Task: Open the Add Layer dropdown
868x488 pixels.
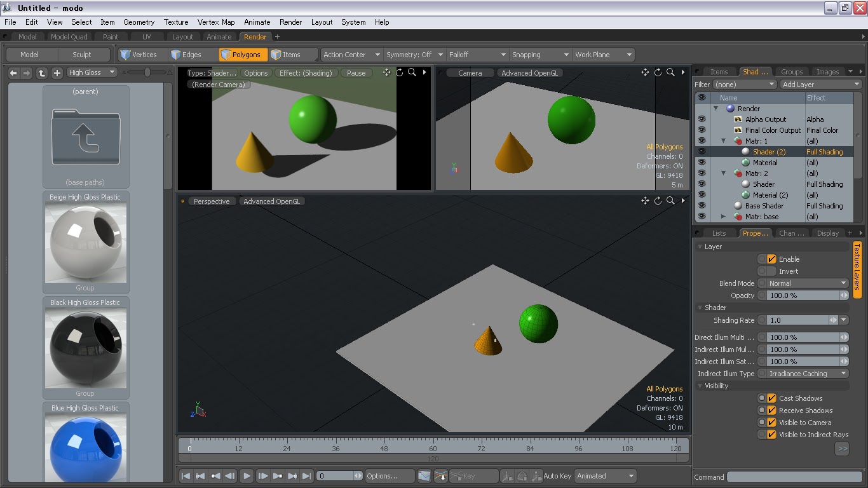Action: click(x=820, y=83)
